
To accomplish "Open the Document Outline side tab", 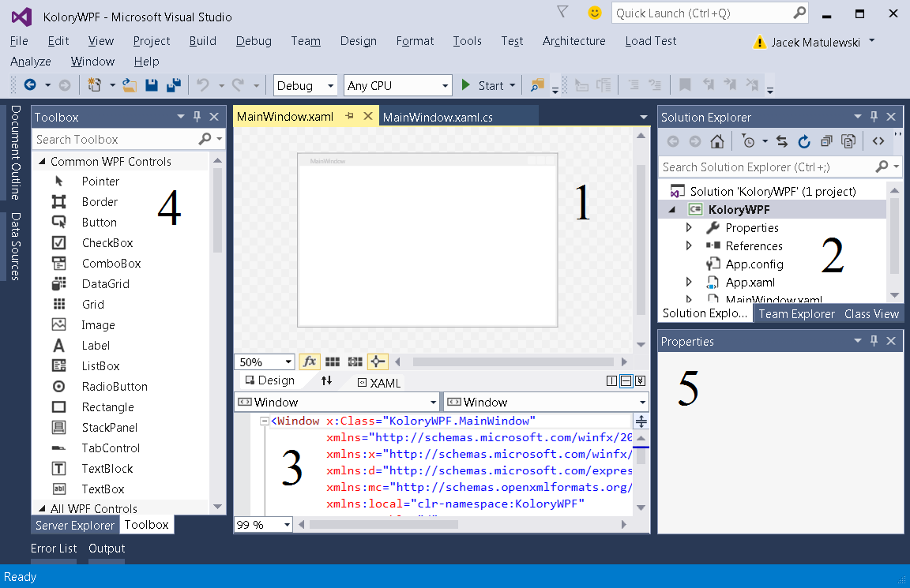I will tap(16, 152).
